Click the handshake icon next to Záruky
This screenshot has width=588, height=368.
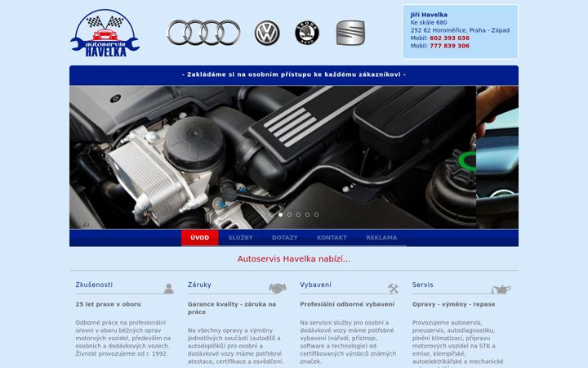(x=278, y=288)
